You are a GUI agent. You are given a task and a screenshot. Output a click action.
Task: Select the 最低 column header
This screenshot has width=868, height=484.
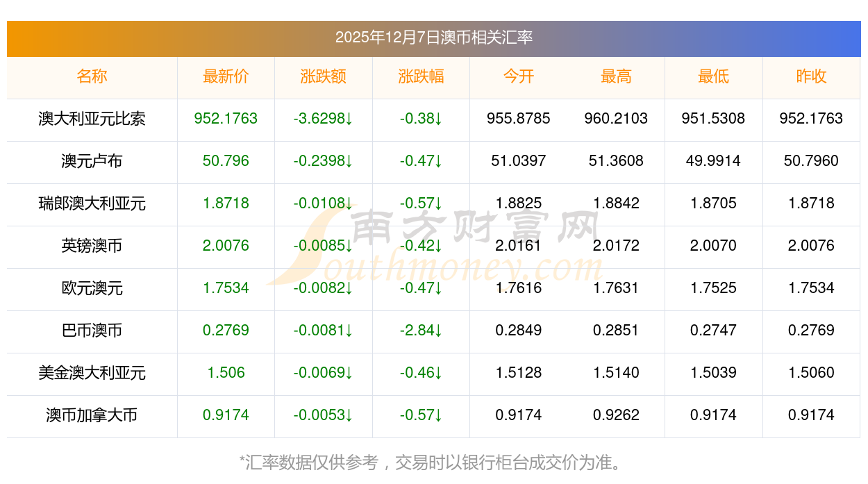pos(714,76)
